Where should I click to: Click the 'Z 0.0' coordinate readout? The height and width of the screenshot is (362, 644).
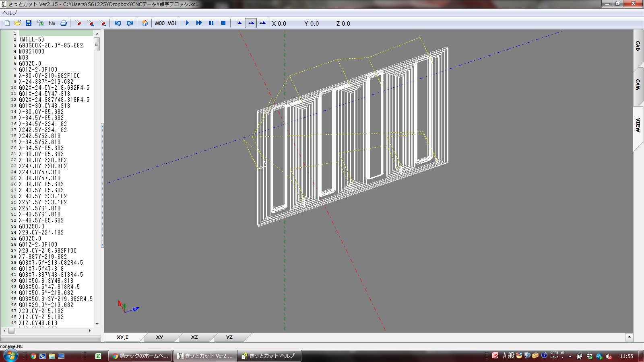[343, 24]
